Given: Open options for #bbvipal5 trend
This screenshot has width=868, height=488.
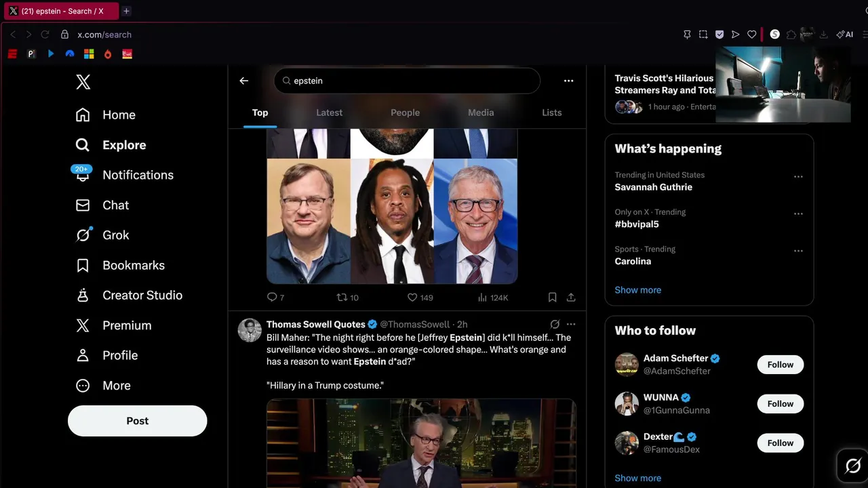Looking at the screenshot, I should point(798,213).
